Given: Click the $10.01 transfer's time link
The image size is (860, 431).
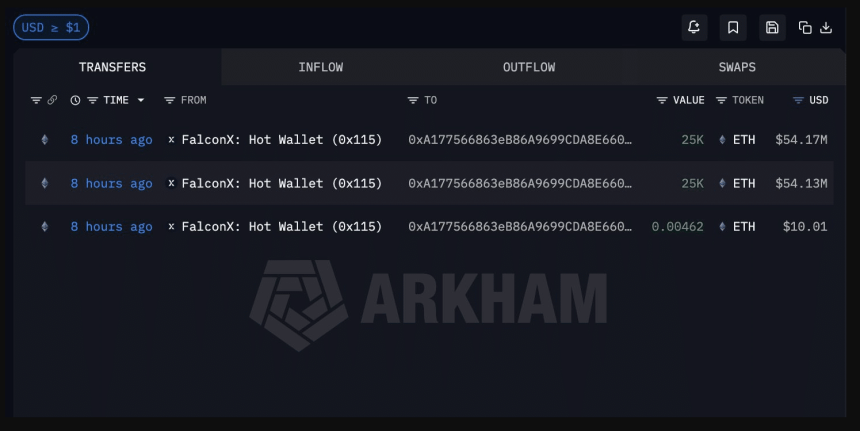Looking at the screenshot, I should pyautogui.click(x=111, y=226).
